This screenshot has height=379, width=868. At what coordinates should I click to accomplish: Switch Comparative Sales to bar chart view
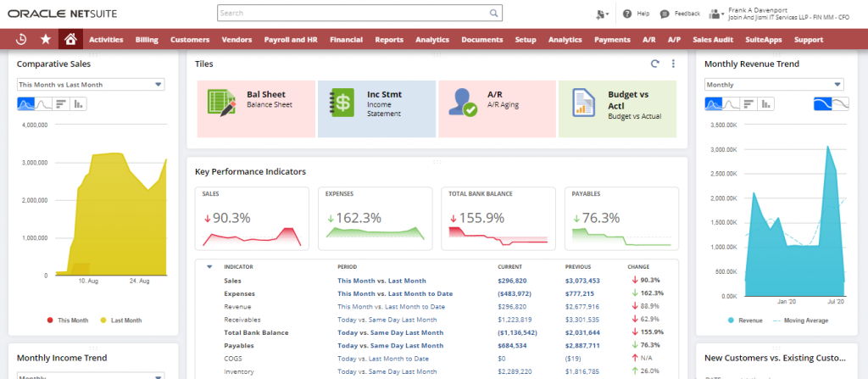(61, 103)
